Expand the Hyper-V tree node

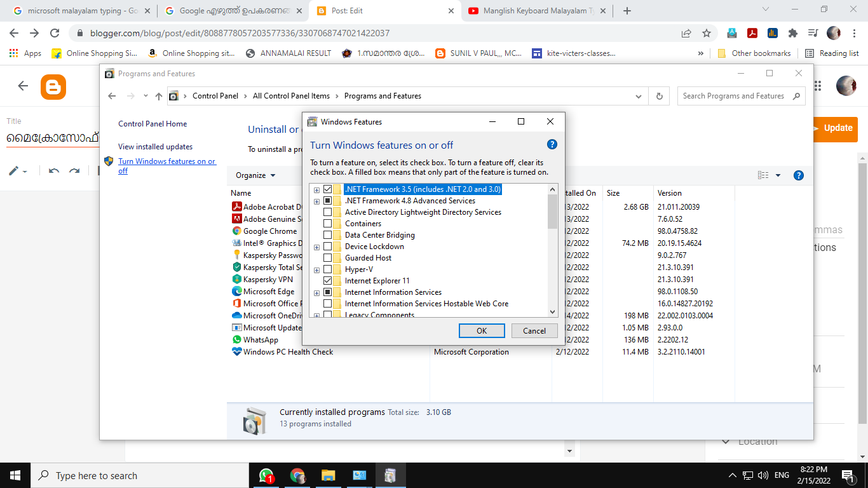316,270
